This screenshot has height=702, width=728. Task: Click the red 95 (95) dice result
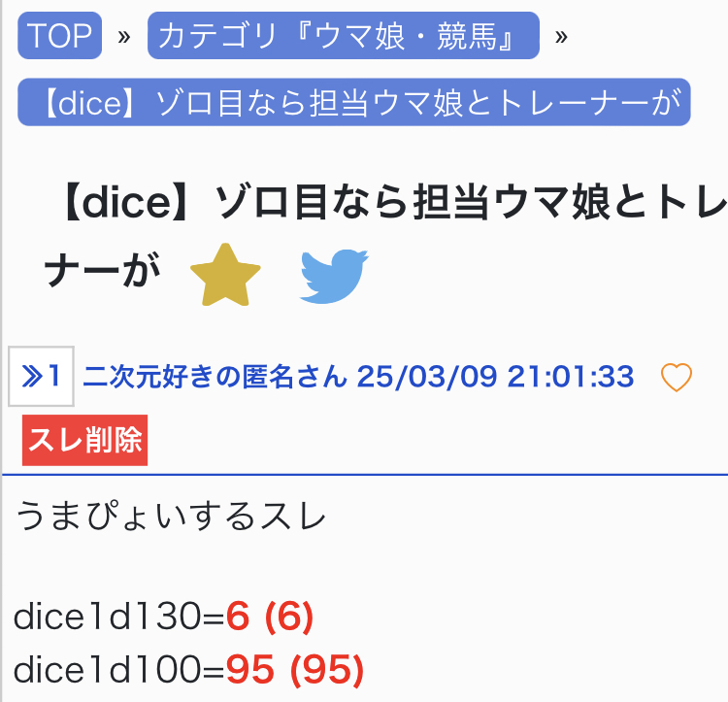click(295, 668)
